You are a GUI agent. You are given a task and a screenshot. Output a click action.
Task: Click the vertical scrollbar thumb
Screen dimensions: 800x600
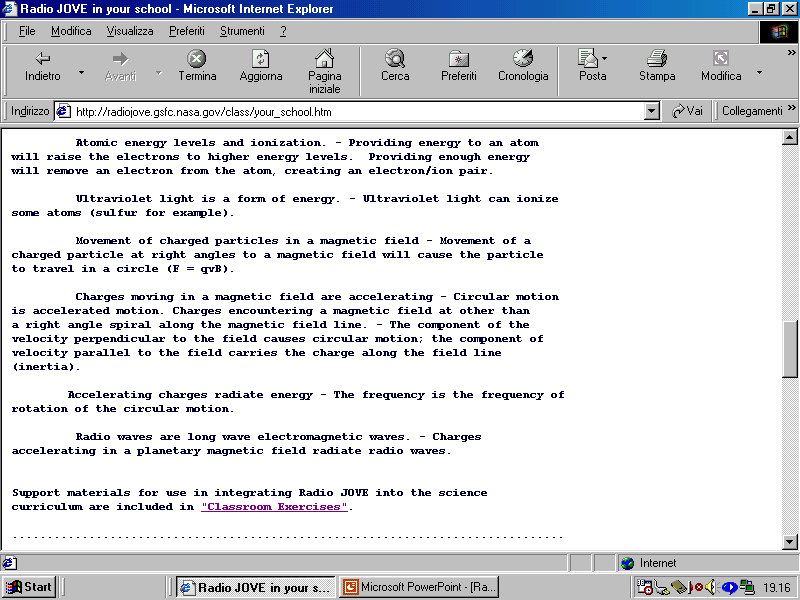tap(789, 350)
